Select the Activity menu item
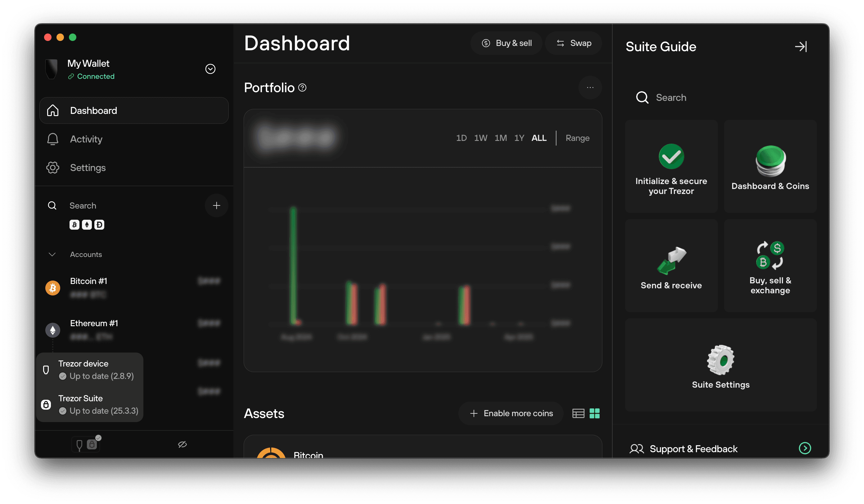 86,139
